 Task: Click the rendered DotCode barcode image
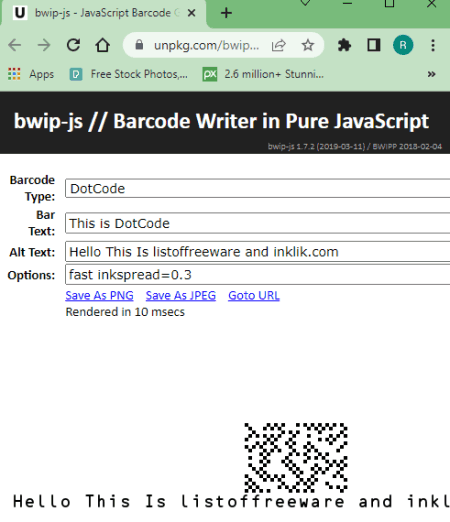(296, 457)
